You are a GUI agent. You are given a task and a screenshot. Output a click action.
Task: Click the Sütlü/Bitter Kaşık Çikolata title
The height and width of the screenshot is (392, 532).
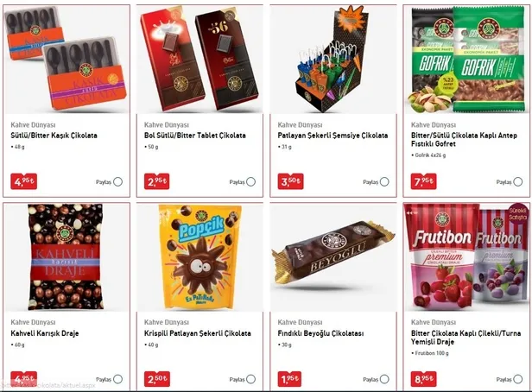(x=54, y=136)
